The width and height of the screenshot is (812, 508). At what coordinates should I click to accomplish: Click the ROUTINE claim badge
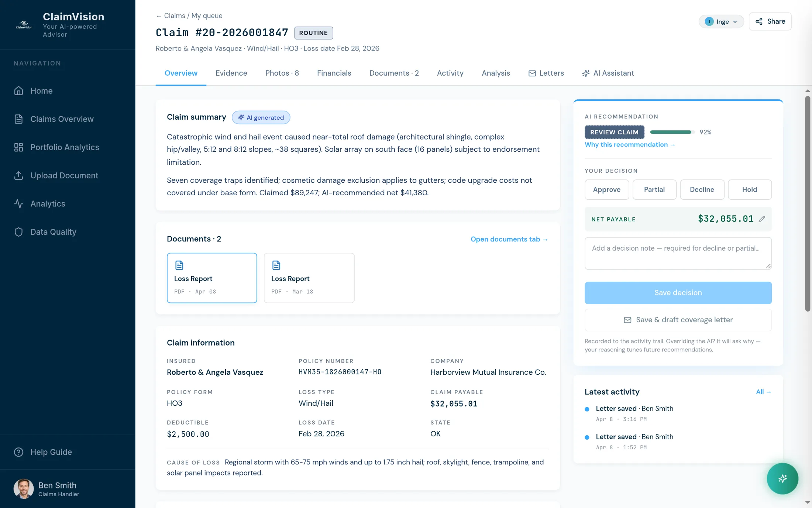point(313,33)
